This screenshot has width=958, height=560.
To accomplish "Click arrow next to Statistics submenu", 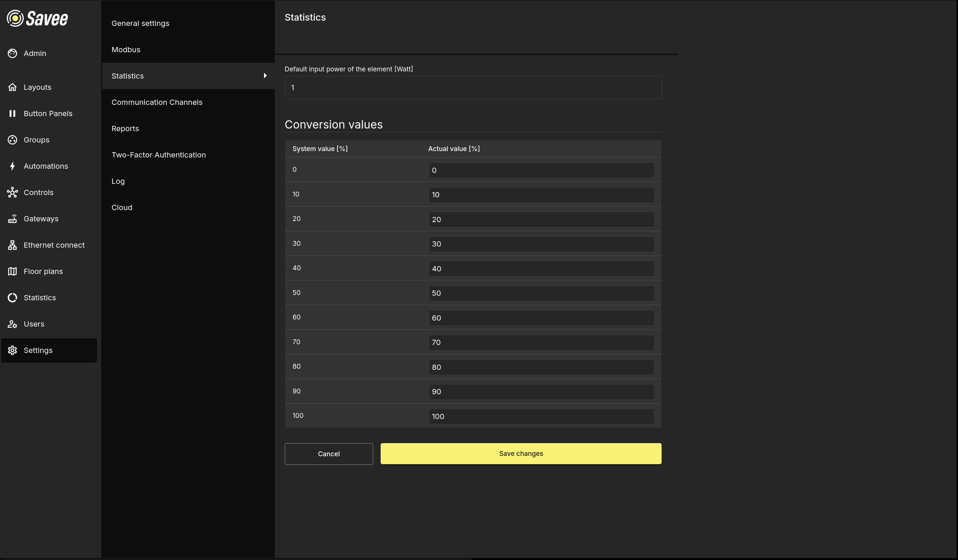I will point(265,76).
